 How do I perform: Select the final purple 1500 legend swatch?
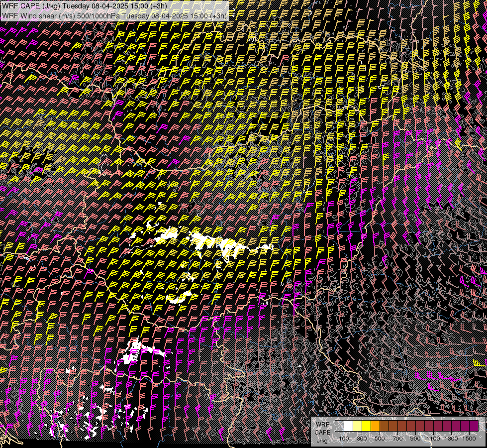click(474, 426)
